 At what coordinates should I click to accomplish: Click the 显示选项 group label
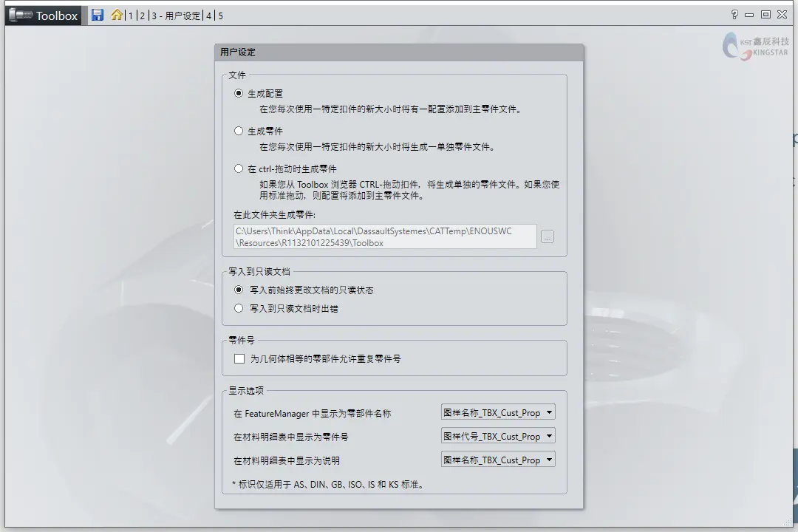point(246,390)
